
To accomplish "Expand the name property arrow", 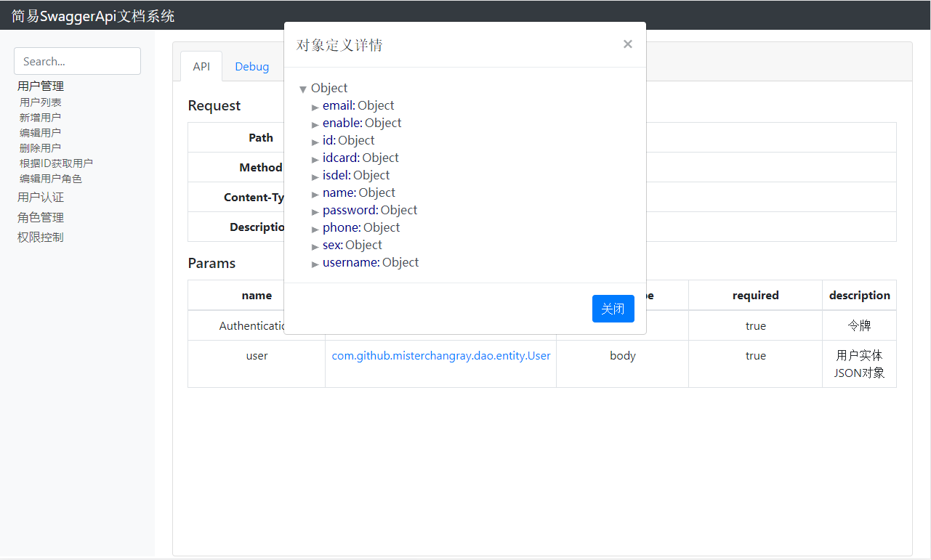I will [315, 194].
